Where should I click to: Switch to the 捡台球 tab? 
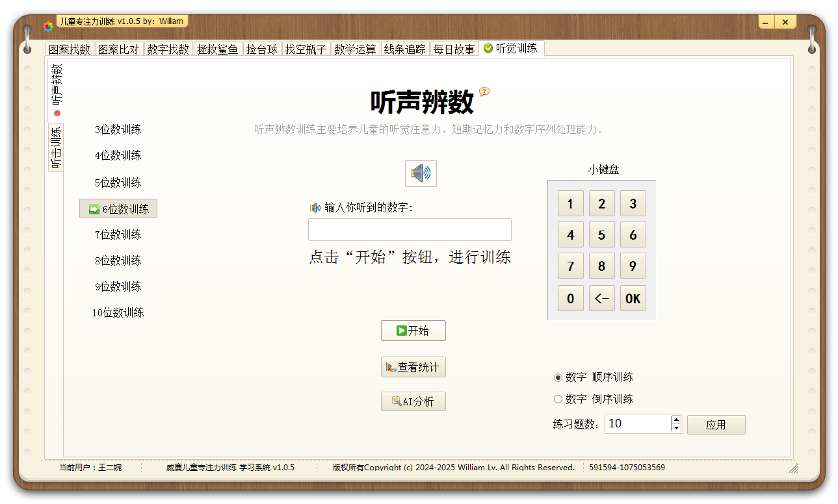click(262, 49)
